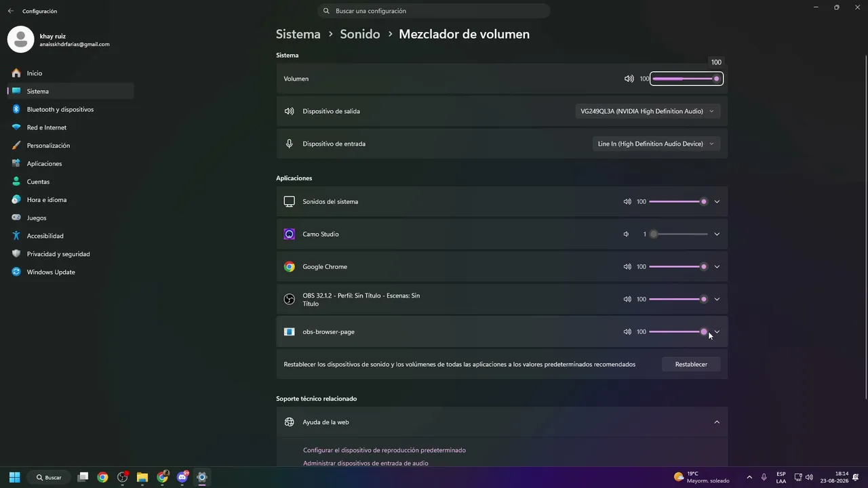Click the obs-browser-page app icon
868x488 pixels.
(289, 331)
